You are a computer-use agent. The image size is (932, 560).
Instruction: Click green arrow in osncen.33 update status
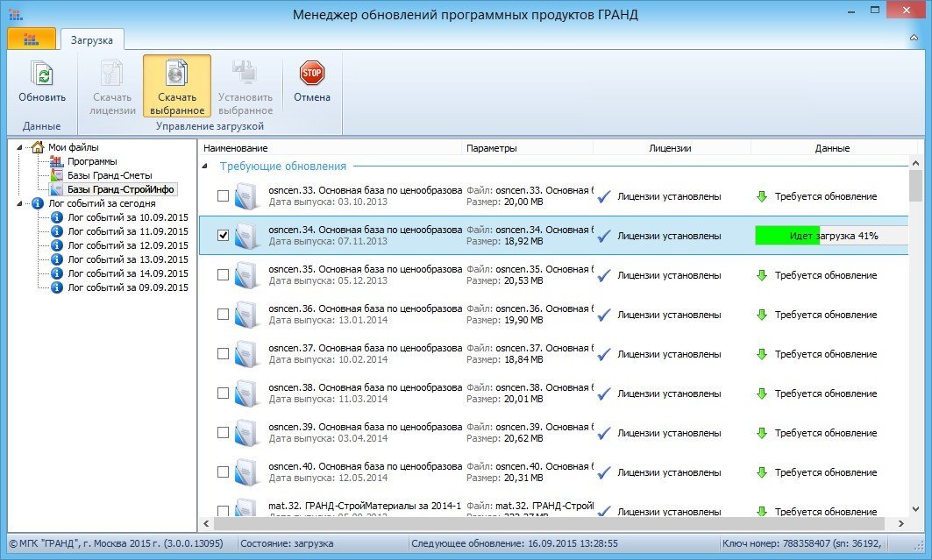[761, 196]
